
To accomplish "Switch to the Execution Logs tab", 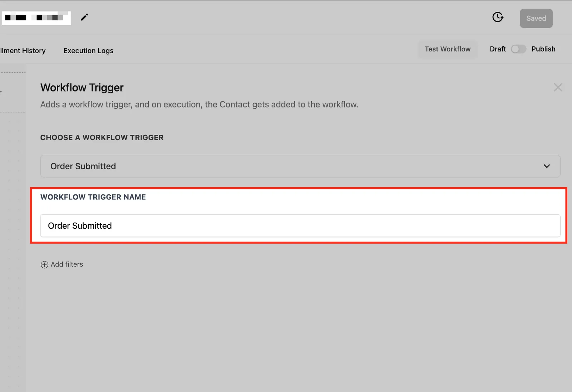I will point(88,51).
